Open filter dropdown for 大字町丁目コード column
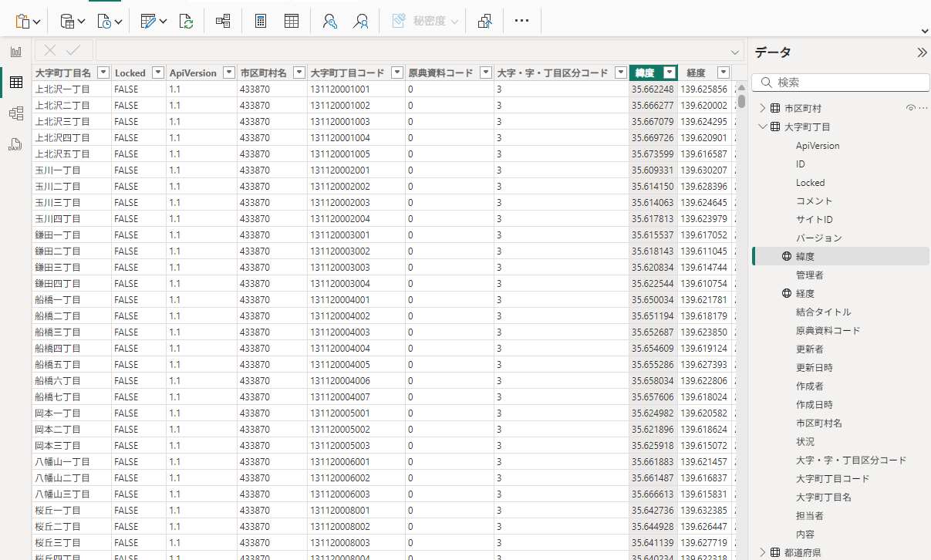 click(x=396, y=73)
